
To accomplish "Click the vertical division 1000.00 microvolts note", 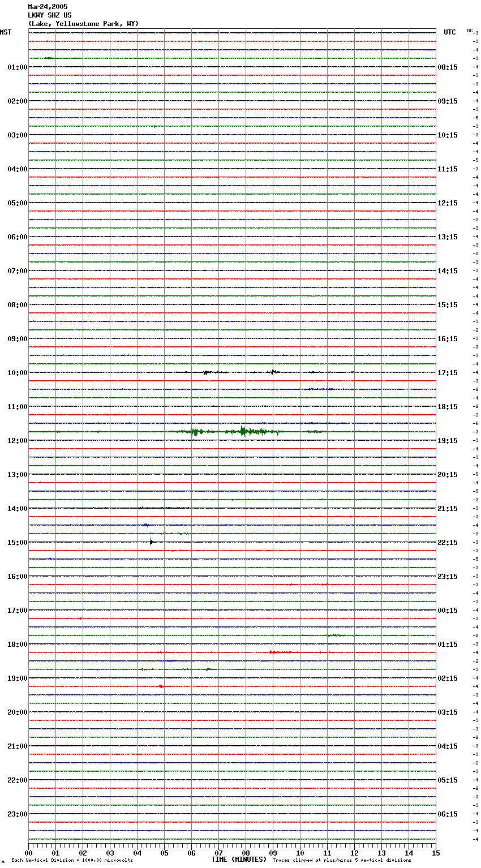I will [72, 860].
